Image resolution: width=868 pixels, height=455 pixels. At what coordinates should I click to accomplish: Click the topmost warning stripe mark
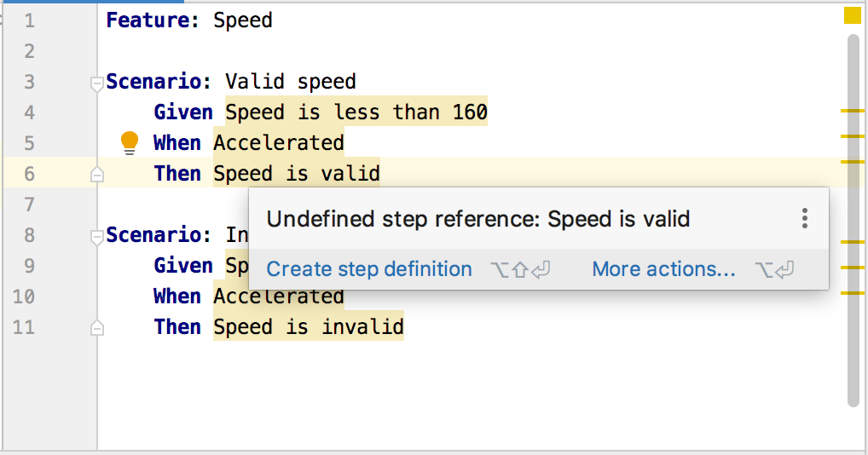click(852, 111)
